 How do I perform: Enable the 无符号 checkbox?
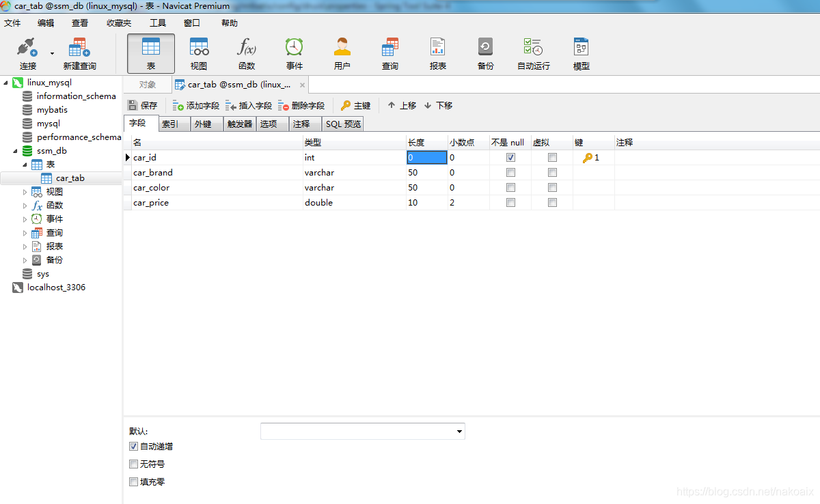(x=133, y=464)
